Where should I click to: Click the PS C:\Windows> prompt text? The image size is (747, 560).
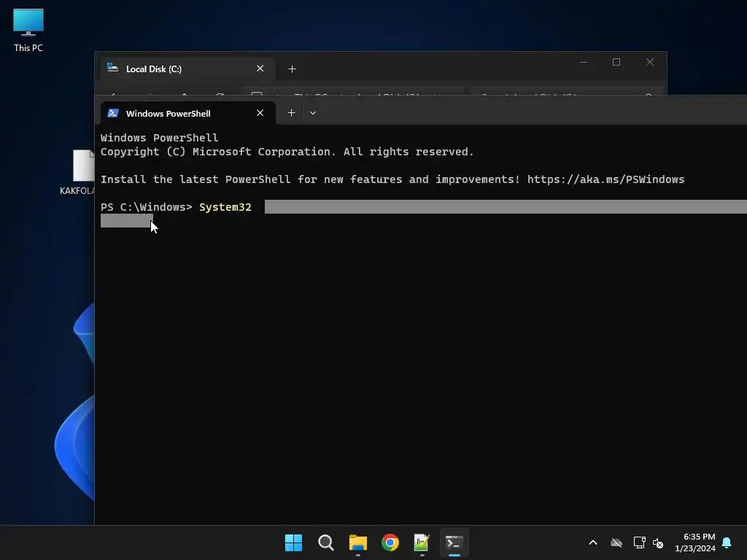pyautogui.click(x=146, y=207)
